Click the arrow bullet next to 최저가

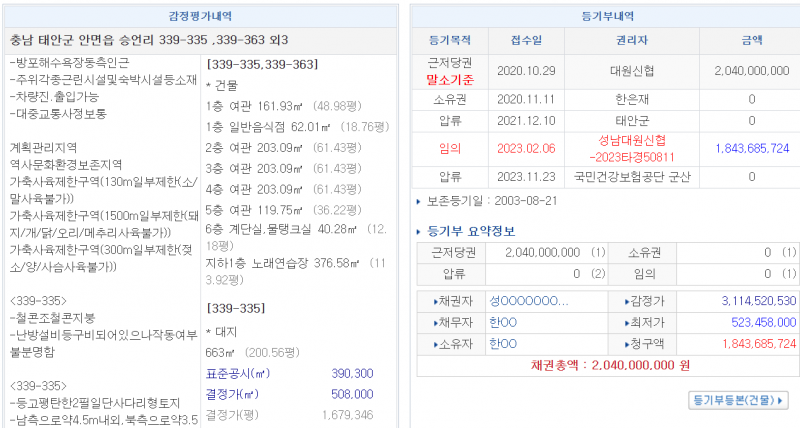click(626, 322)
